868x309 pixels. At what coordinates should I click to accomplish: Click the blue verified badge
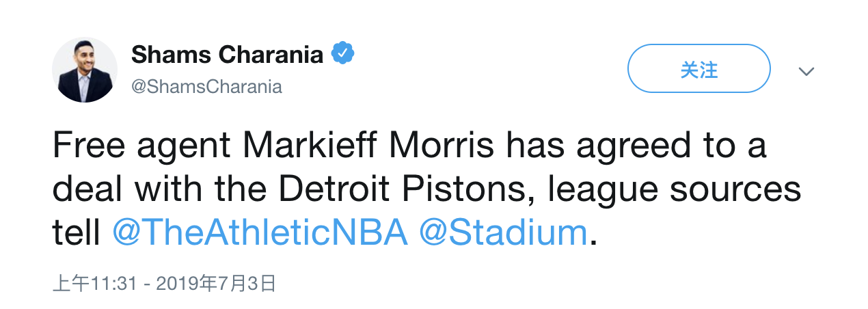pyautogui.click(x=342, y=53)
